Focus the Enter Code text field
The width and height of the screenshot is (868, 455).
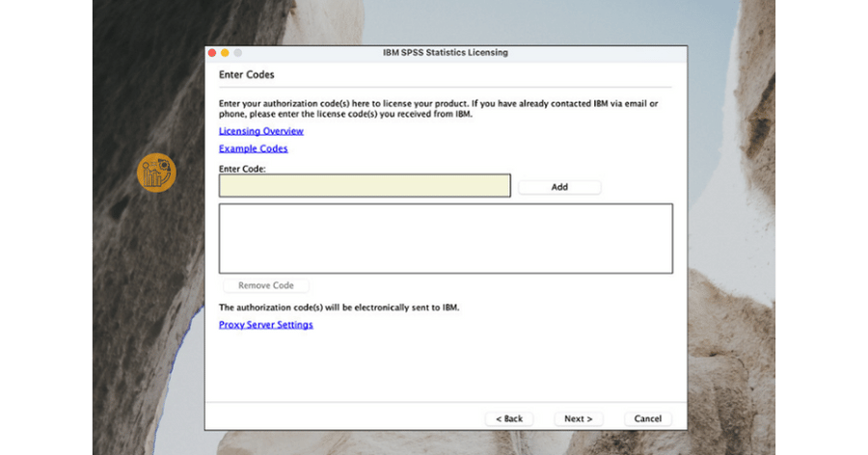[364, 186]
